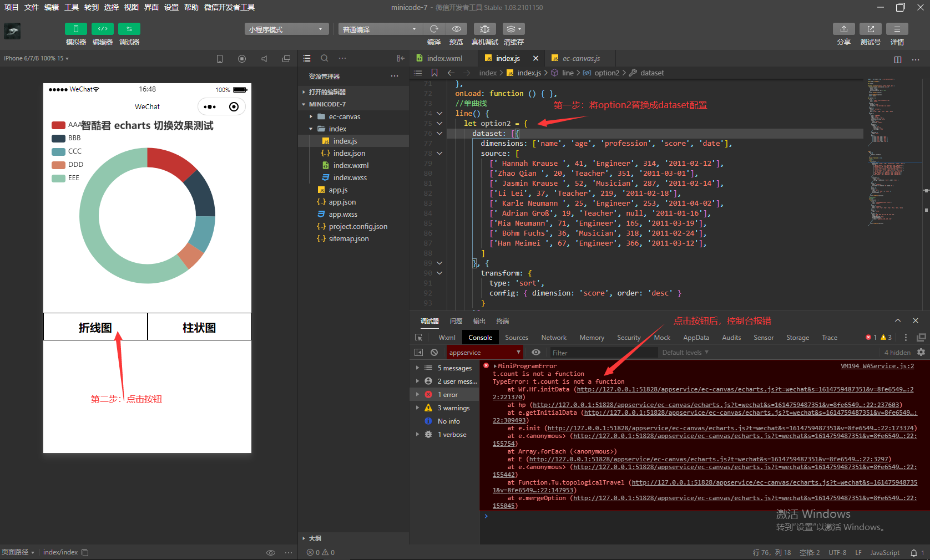Collapse the explorer sidebar using the panel icon
Viewport: 930px width, 560px height.
[401, 58]
